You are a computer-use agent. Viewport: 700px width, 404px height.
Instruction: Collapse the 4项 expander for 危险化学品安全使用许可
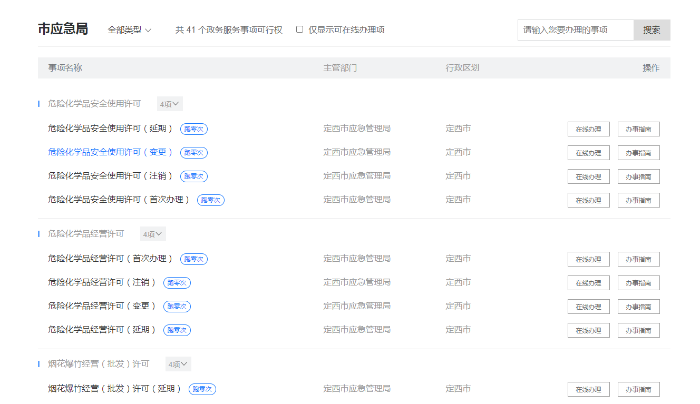169,104
